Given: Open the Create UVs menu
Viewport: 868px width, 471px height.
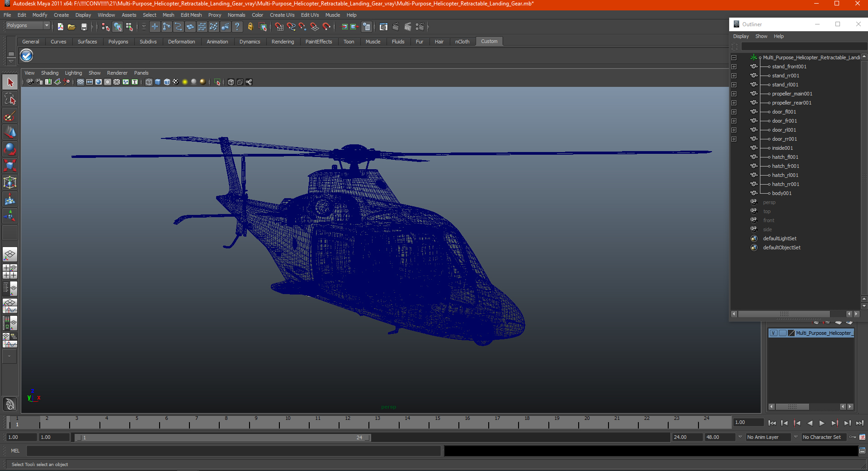Looking at the screenshot, I should [282, 15].
